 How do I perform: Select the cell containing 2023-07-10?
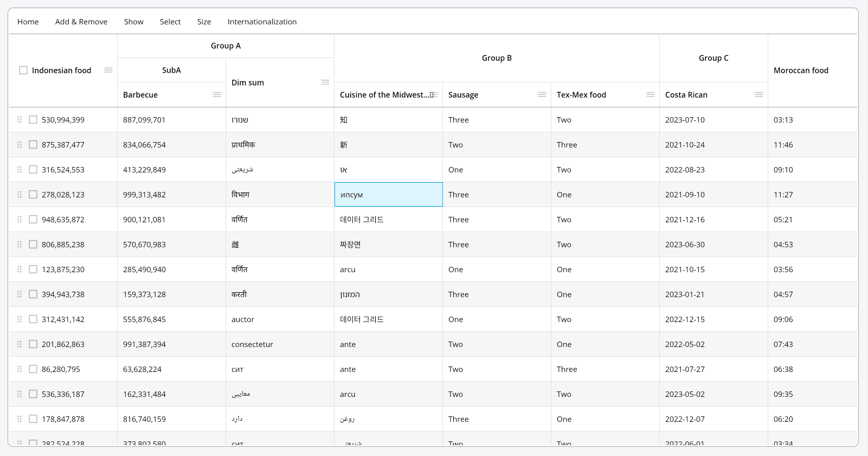[685, 120]
